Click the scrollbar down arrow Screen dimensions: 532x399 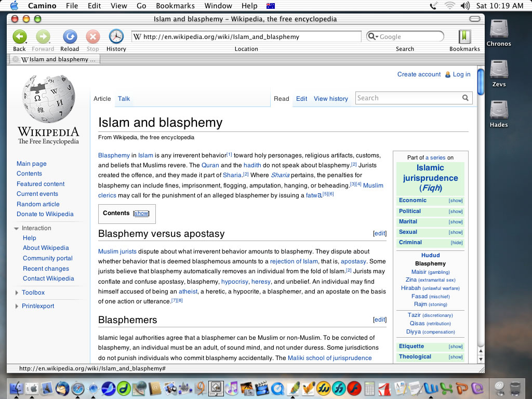point(481,359)
